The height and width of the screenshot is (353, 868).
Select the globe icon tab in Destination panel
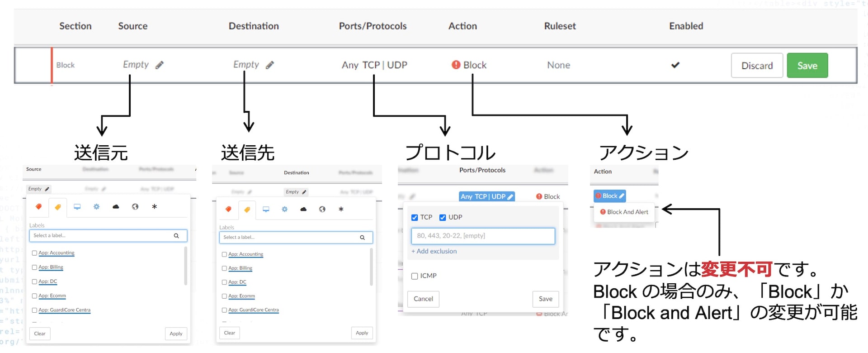click(322, 209)
